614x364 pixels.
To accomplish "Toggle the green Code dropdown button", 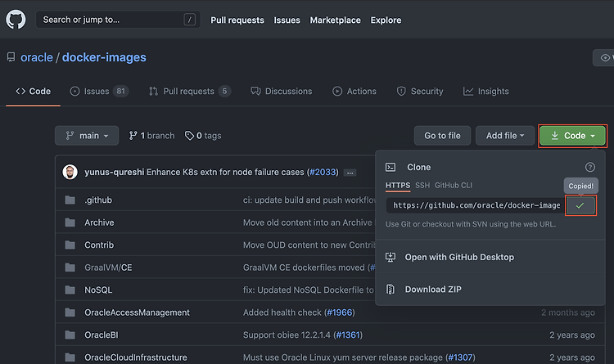I will point(572,136).
